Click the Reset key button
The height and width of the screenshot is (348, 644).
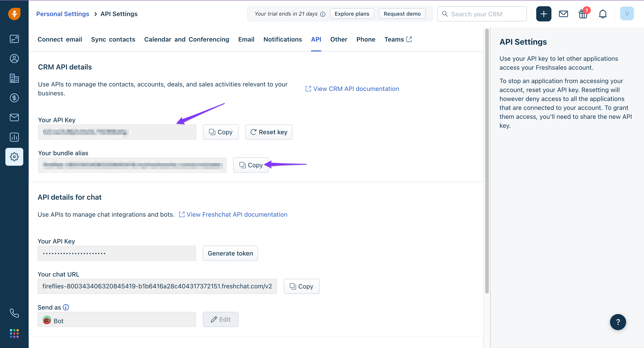tap(269, 132)
